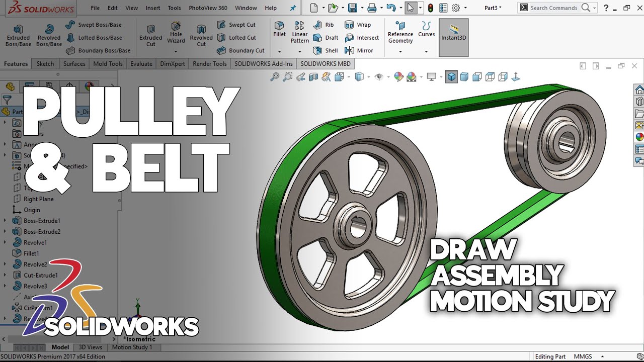
Task: Switch to Hidden Lines Visible display
Action: click(490, 77)
